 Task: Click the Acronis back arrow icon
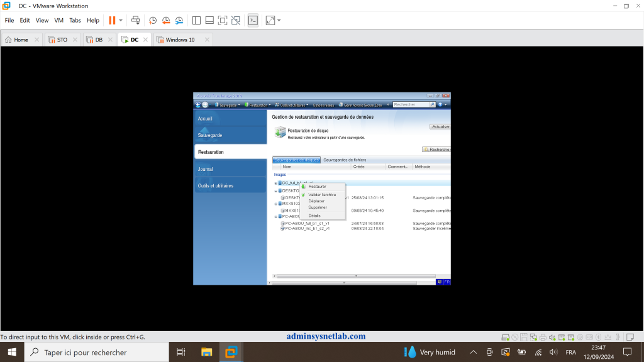(198, 105)
